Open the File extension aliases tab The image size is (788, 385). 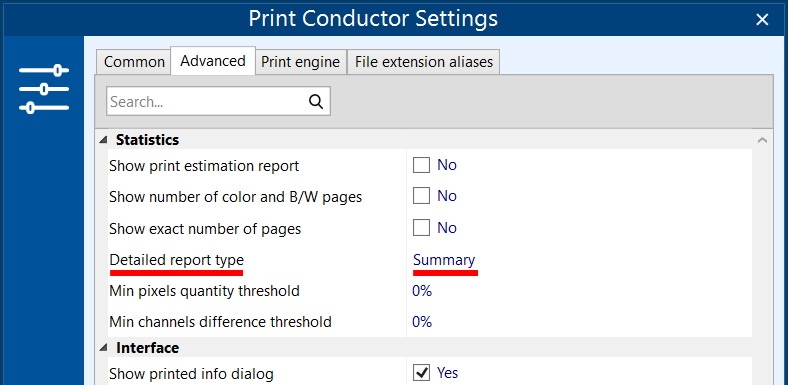(x=424, y=62)
